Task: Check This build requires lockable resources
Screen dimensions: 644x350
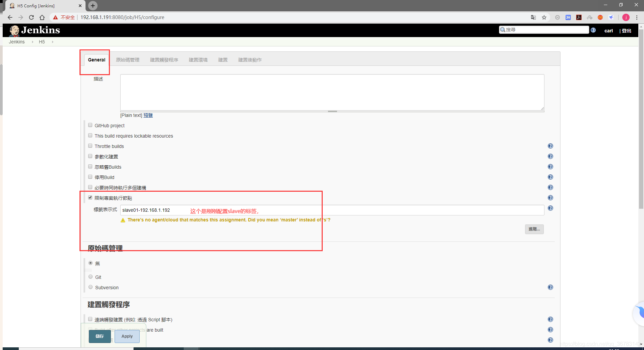Action: [x=90, y=136]
